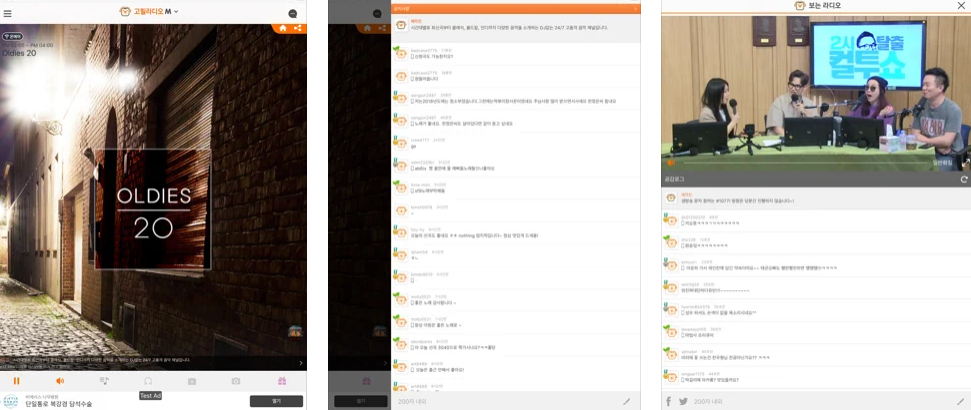Click the Oldies 20 program title text

[x=19, y=53]
